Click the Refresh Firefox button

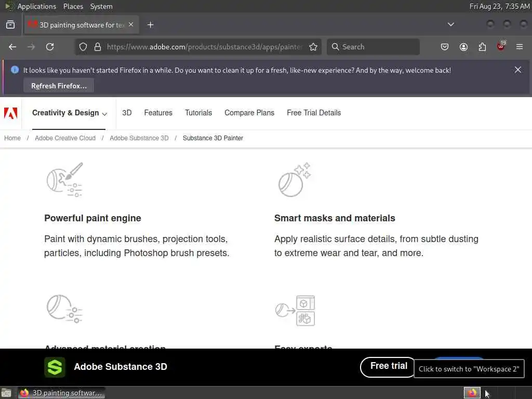(59, 86)
